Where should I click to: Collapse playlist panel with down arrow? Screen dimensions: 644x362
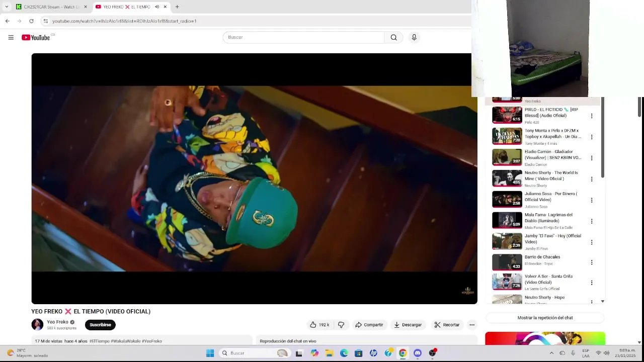click(603, 301)
